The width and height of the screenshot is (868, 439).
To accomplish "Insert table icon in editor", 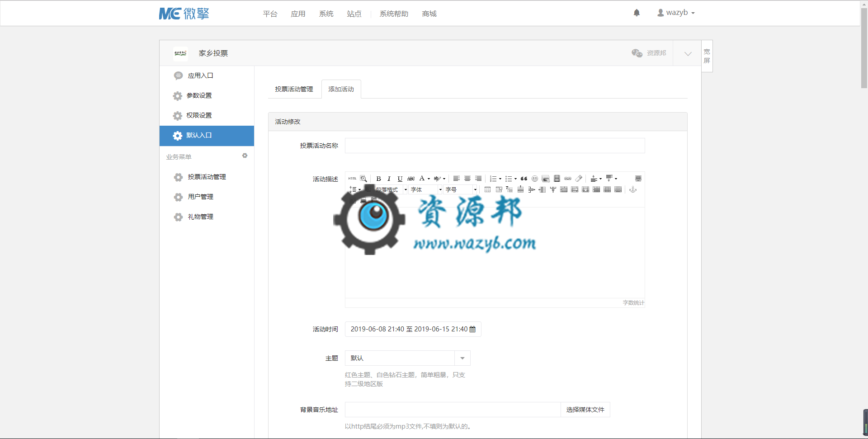I will (x=487, y=189).
